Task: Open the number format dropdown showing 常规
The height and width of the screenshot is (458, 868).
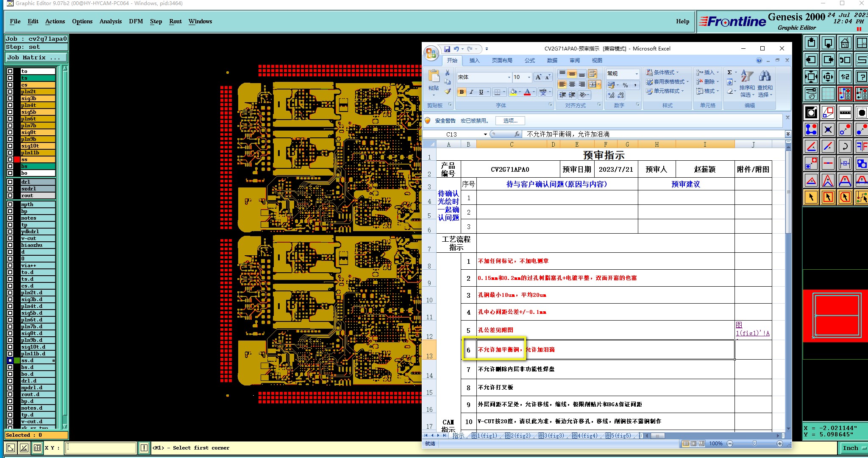Action: coord(636,74)
